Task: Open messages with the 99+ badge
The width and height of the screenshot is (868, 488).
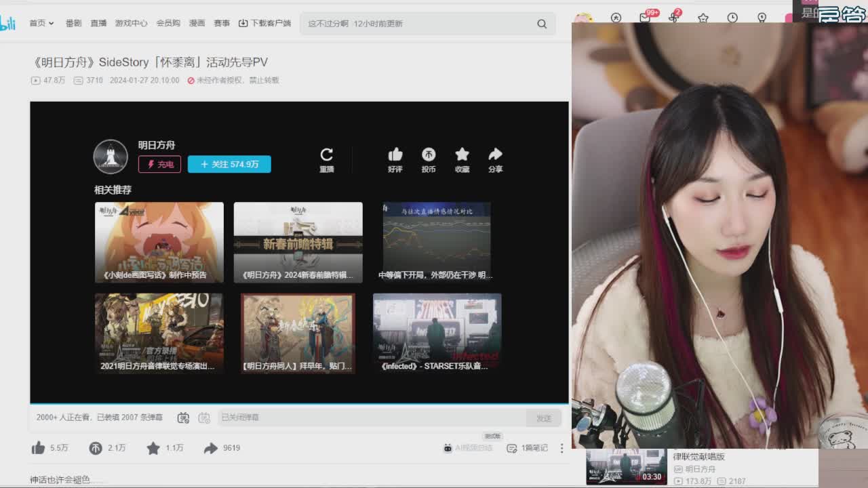Action: tap(646, 17)
